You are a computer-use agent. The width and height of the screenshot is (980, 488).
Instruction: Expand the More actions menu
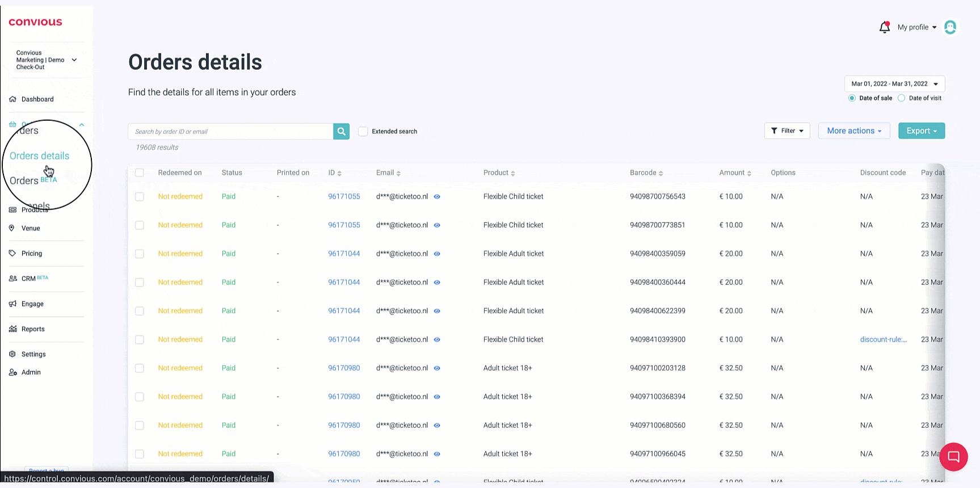pyautogui.click(x=854, y=131)
